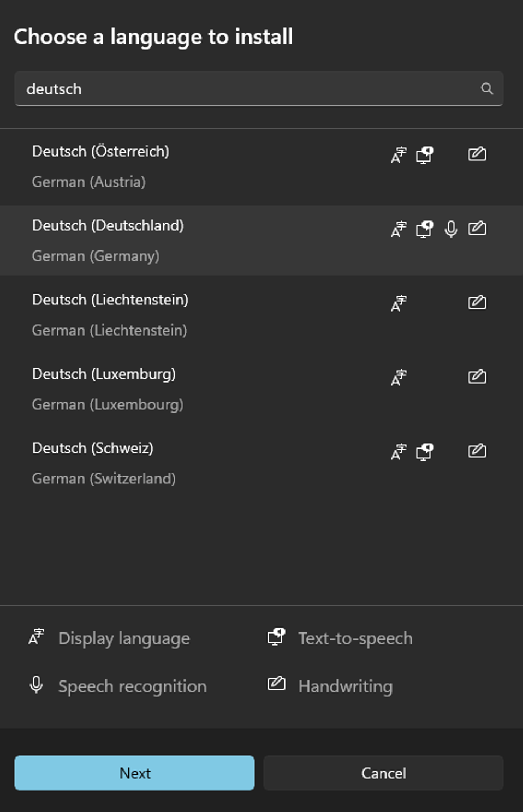
Task: Click text-to-speech icon for Deutsch (Österreich)
Action: (x=425, y=155)
